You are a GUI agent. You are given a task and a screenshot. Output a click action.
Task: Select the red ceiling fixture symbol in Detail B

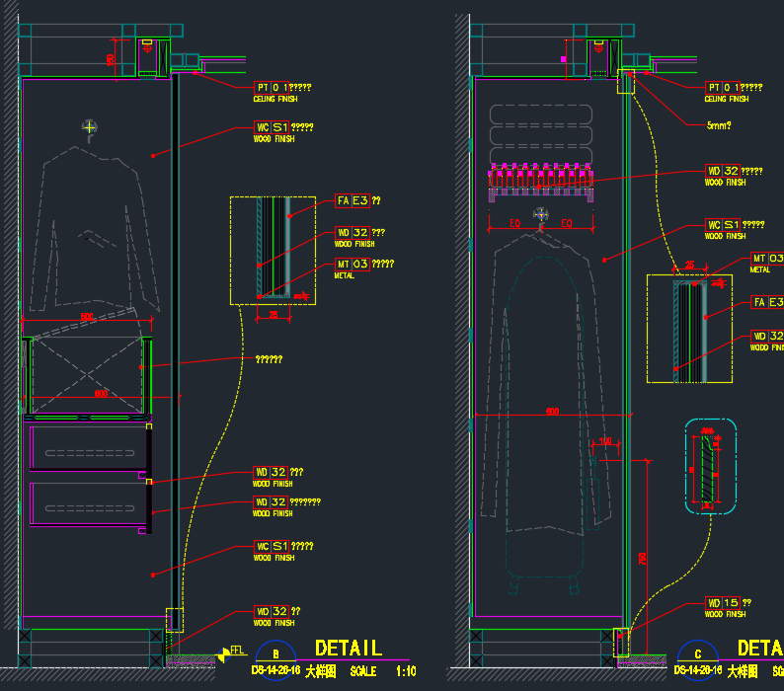tap(147, 48)
